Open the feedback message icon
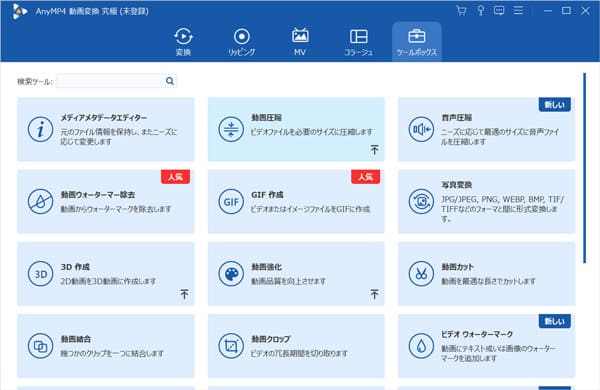The height and width of the screenshot is (390, 600). (x=499, y=10)
